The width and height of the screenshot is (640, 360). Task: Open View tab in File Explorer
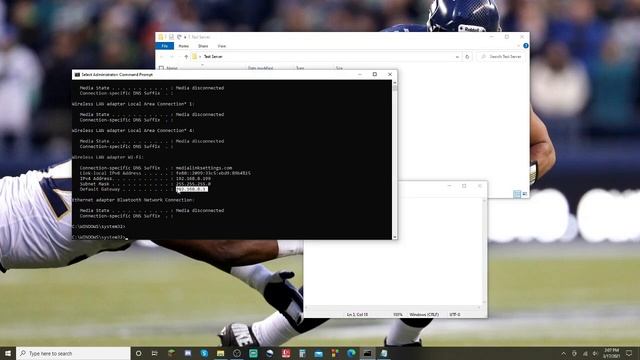(x=222, y=46)
